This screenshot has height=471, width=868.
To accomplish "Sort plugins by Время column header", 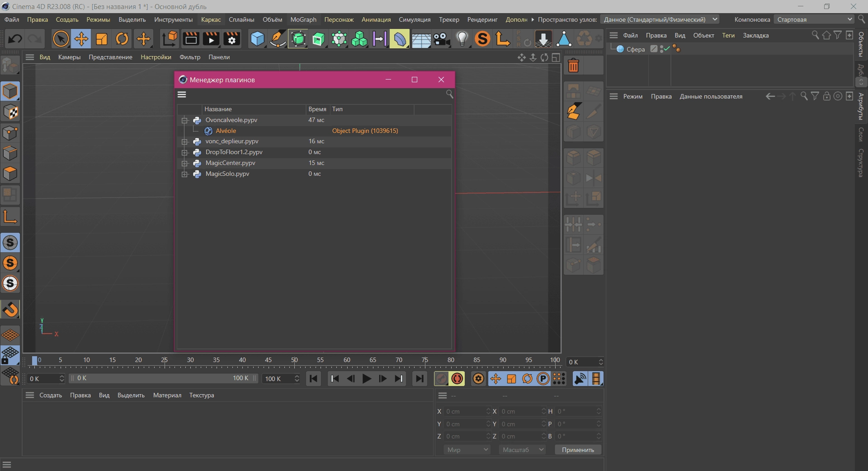I will [x=318, y=109].
